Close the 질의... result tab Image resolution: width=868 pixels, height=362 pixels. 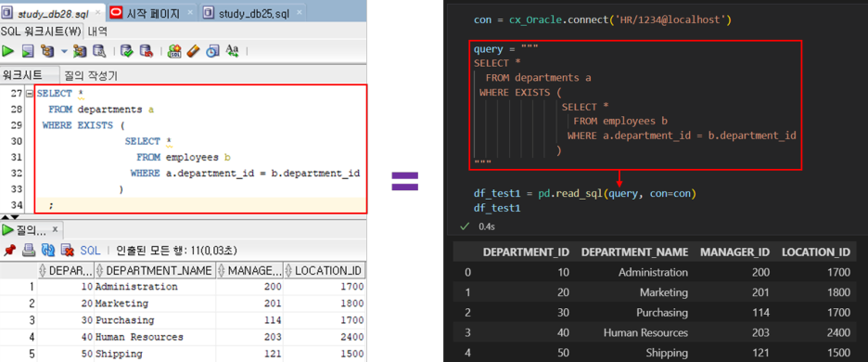[55, 229]
